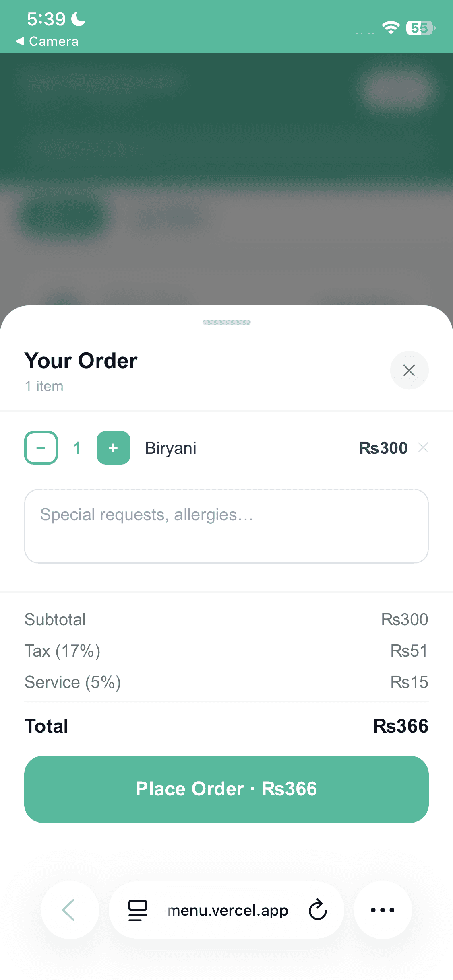Open Safari more options menu
Image resolution: width=453 pixels, height=980 pixels.
383,910
